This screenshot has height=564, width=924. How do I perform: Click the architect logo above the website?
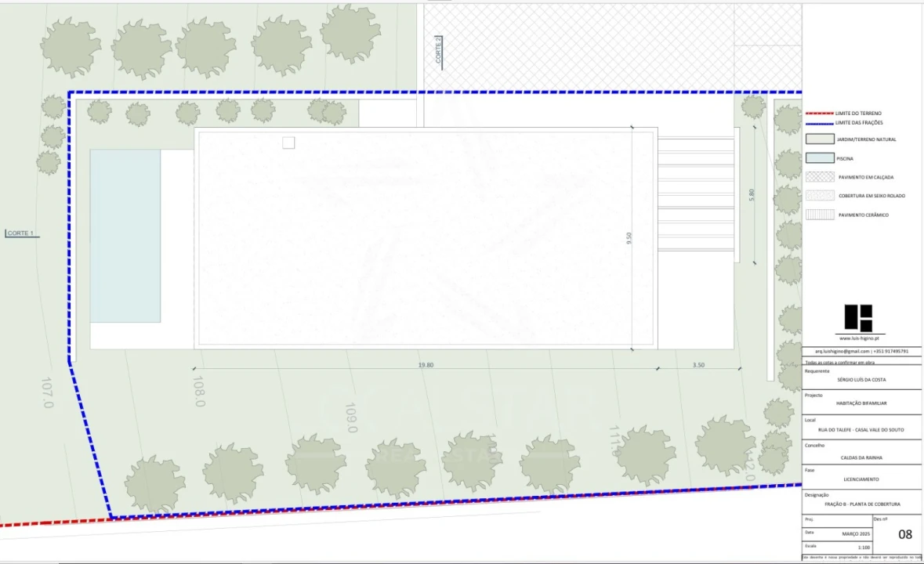click(858, 318)
